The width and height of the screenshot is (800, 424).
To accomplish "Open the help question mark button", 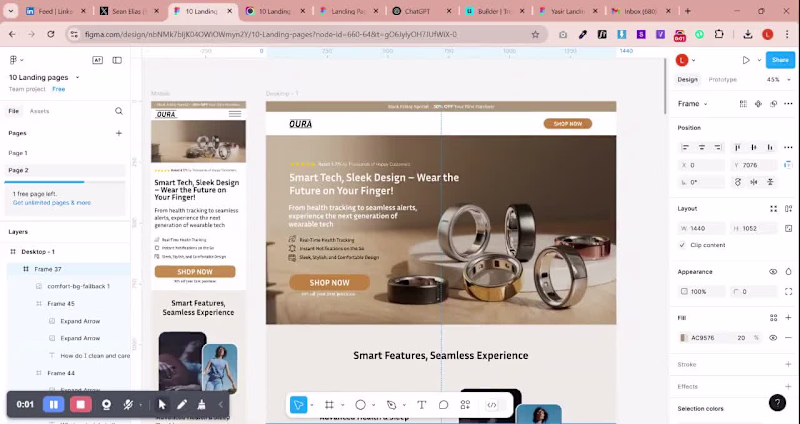I will [777, 403].
